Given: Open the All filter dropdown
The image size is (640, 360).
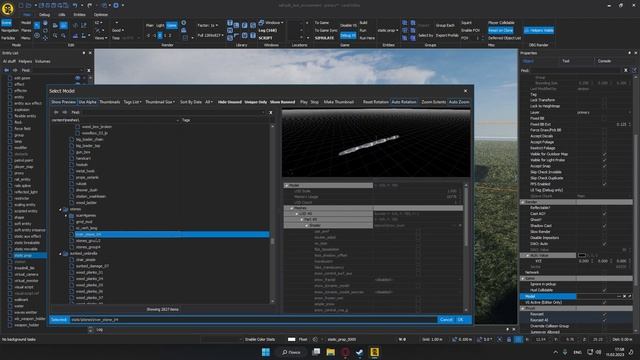Looking at the screenshot, I should click(209, 102).
